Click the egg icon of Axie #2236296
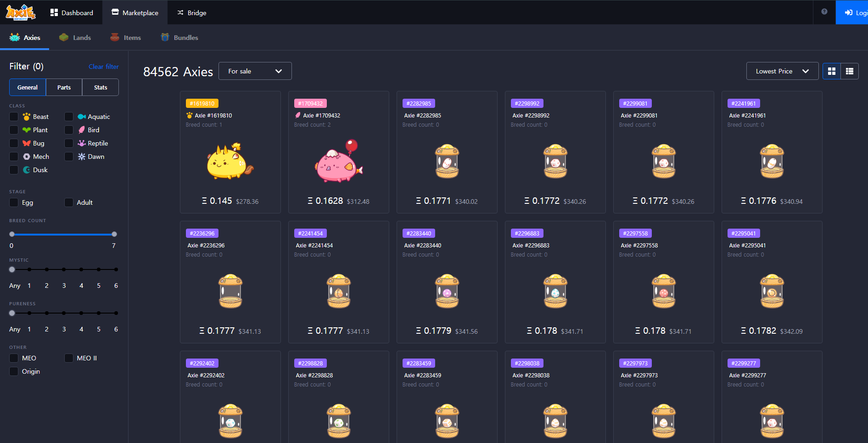The height and width of the screenshot is (443, 868). (x=230, y=291)
